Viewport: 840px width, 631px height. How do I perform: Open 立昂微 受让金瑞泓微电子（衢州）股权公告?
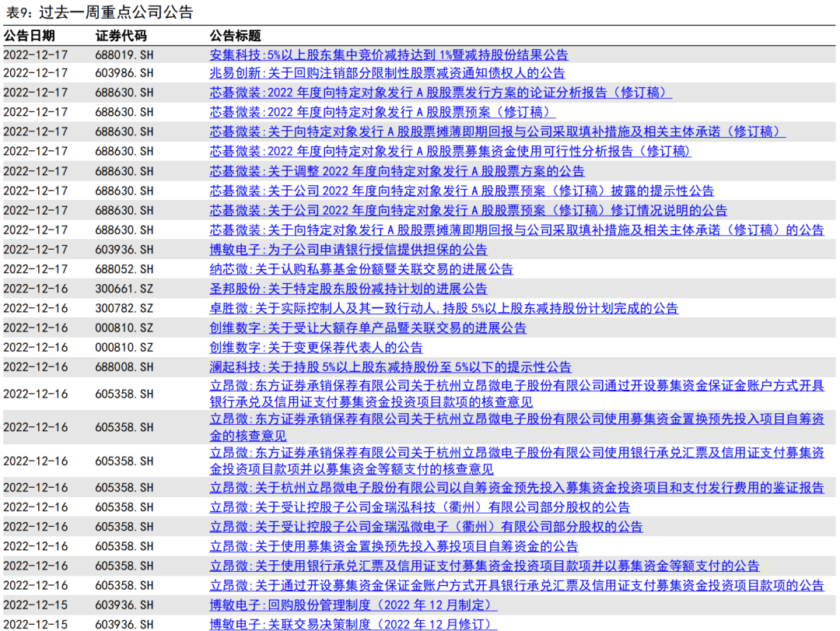pyautogui.click(x=426, y=527)
